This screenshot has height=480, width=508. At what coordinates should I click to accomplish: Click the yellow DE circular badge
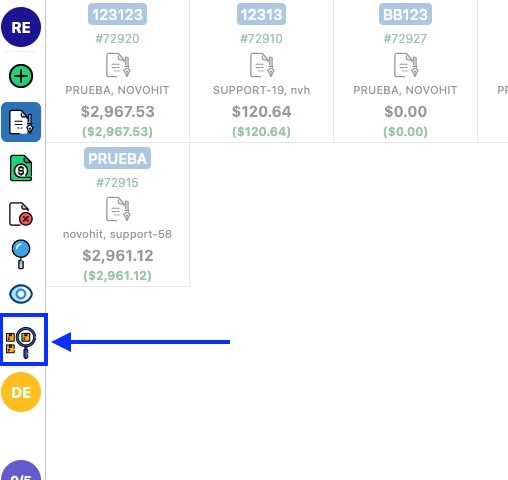click(x=21, y=392)
